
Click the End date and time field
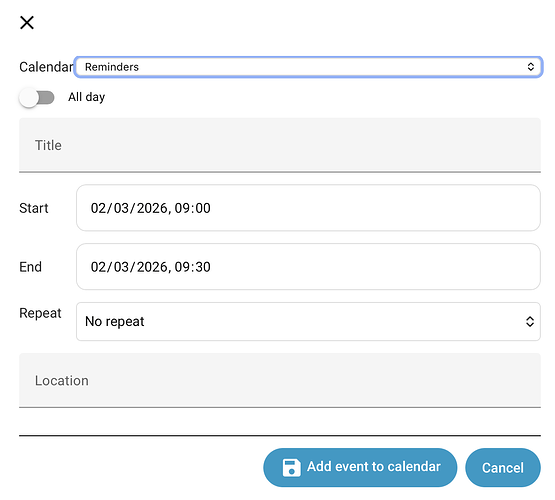click(x=308, y=266)
